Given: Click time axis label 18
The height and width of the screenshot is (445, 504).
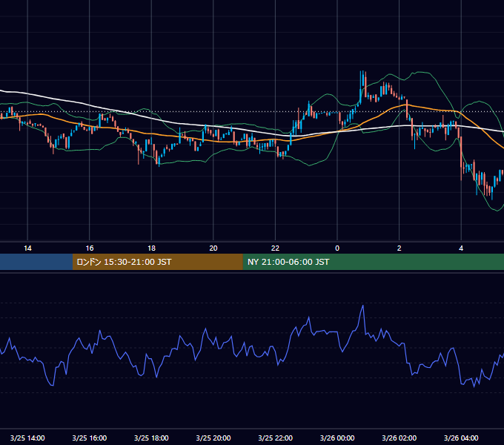Looking at the screenshot, I should (151, 248).
